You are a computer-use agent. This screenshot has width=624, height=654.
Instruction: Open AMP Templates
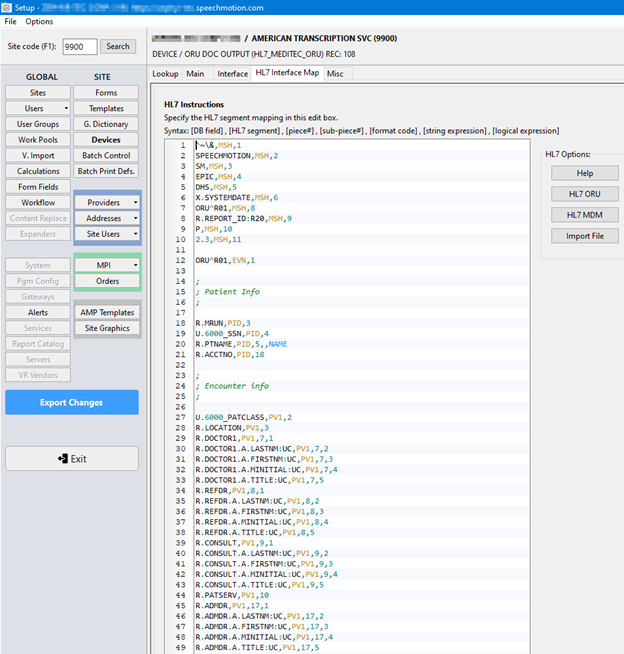click(x=107, y=312)
